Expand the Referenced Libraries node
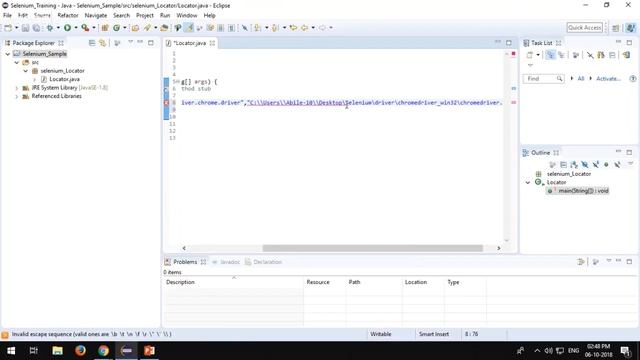 click(x=17, y=96)
